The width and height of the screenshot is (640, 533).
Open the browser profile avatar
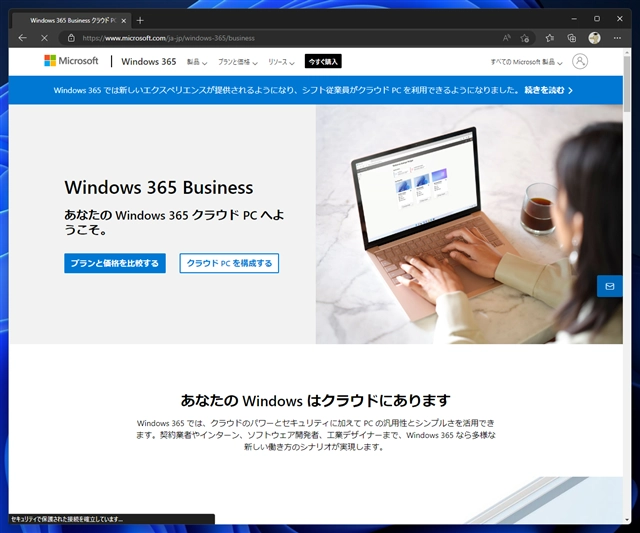pos(594,38)
